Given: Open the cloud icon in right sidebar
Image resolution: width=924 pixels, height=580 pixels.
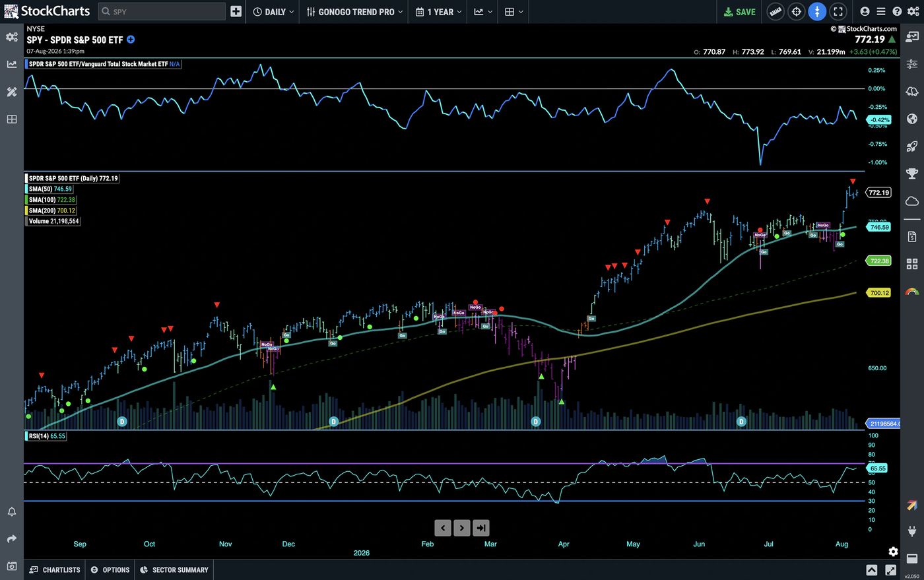Looking at the screenshot, I should 912,201.
